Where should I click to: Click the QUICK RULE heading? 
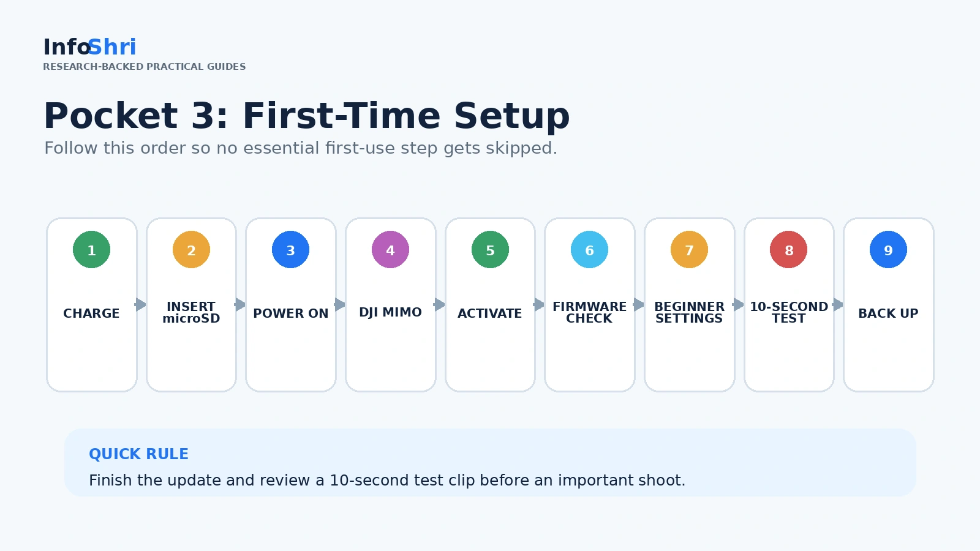pyautogui.click(x=138, y=454)
